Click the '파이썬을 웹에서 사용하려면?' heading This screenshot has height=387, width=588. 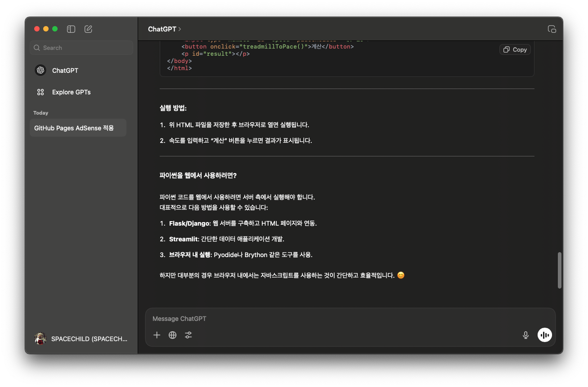198,176
